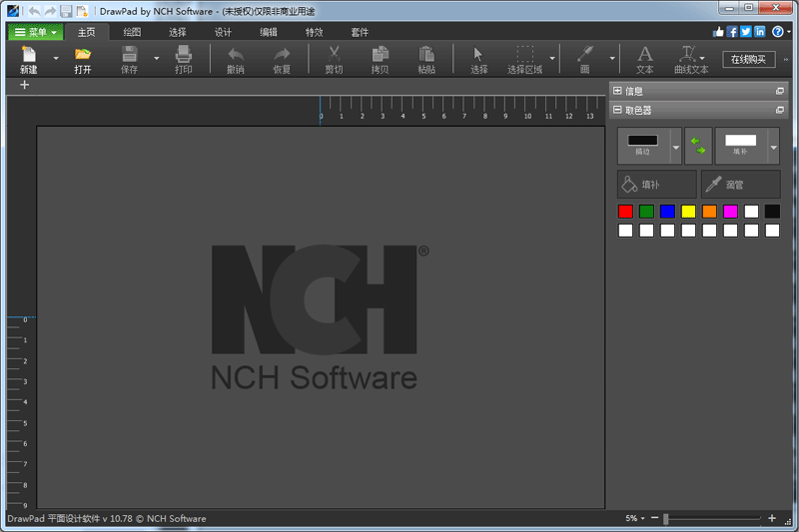Pick the yellow color swatch

(688, 212)
